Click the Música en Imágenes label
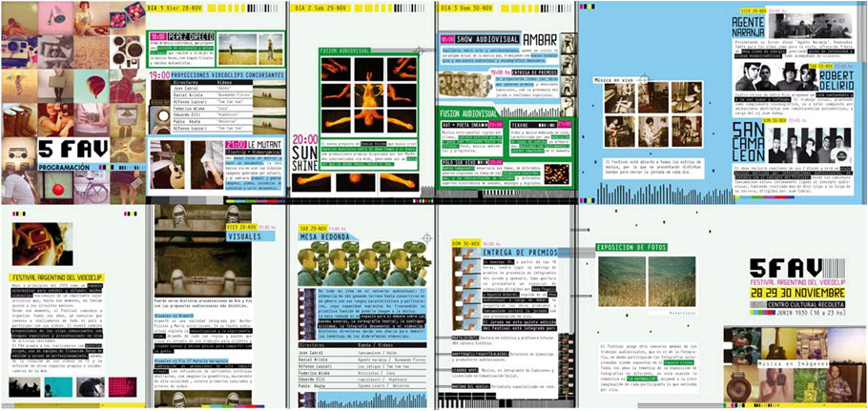868x411 pixels. (x=795, y=364)
